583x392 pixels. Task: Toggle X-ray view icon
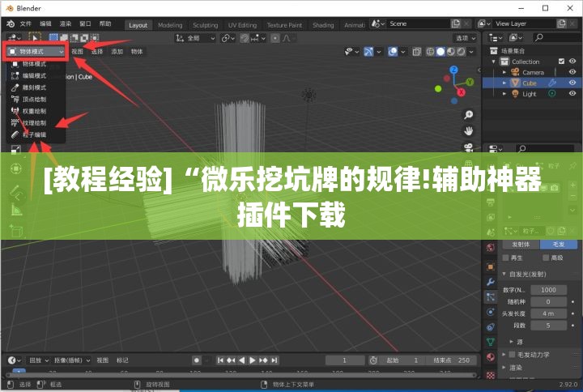(x=416, y=52)
